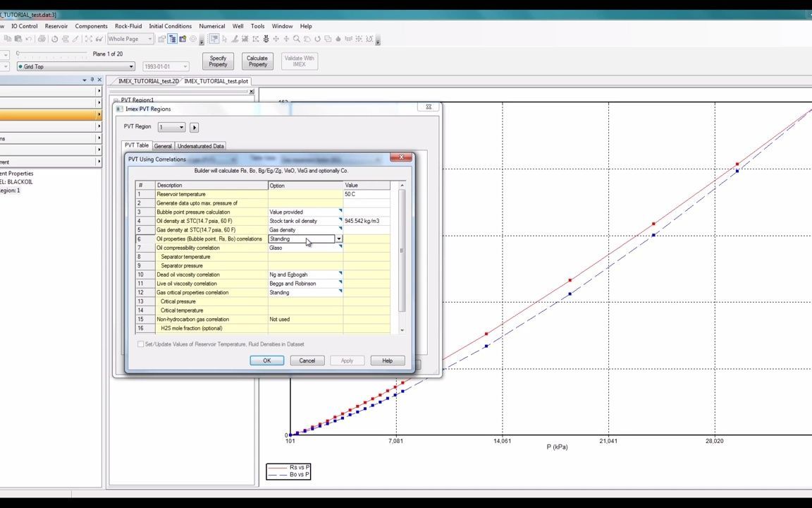Click the well derrick icon in the toolbar
The image size is (812, 508).
pos(266,39)
